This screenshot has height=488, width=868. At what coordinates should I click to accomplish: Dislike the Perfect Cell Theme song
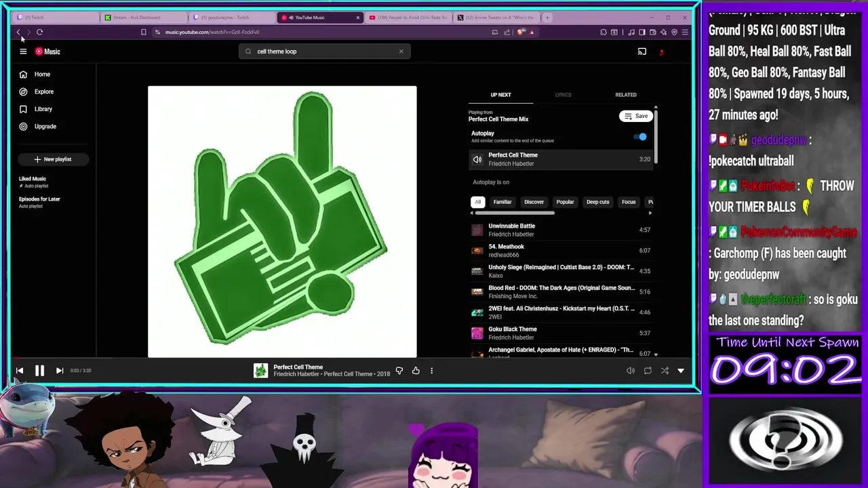[399, 371]
